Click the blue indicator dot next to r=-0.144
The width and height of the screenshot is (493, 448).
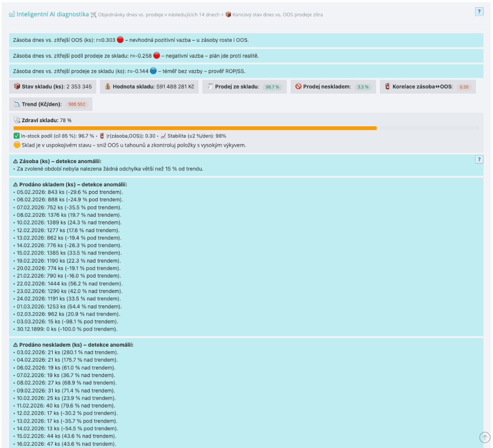tap(153, 71)
